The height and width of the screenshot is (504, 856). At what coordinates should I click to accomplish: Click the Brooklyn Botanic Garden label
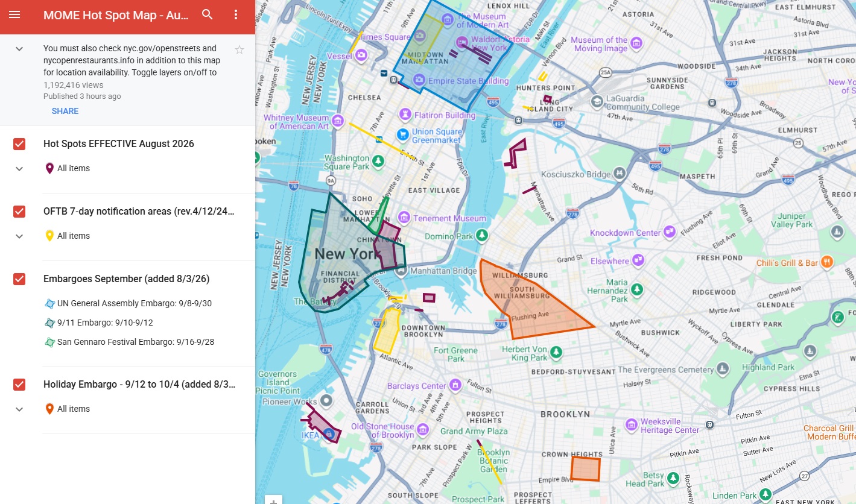[495, 461]
